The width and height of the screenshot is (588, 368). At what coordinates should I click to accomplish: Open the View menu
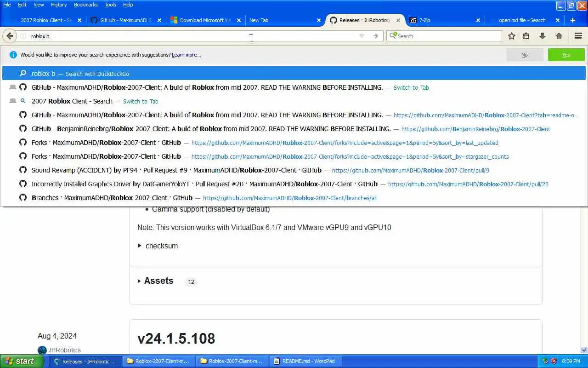point(39,5)
